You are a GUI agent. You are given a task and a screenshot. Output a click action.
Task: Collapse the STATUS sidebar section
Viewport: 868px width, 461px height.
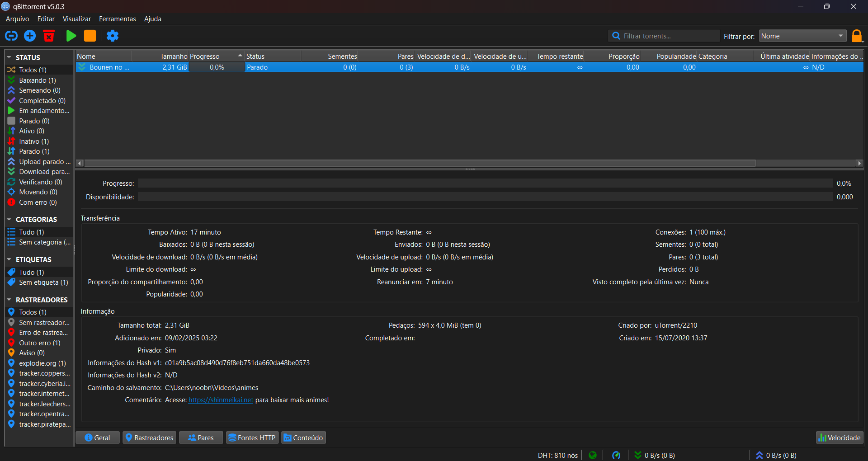9,57
